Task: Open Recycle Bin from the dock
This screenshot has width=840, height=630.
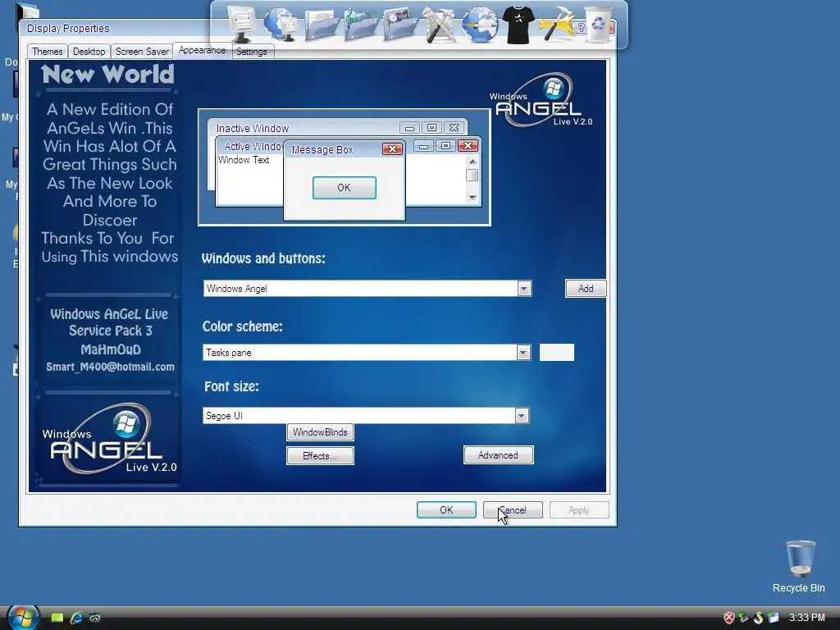Action: pos(598,25)
